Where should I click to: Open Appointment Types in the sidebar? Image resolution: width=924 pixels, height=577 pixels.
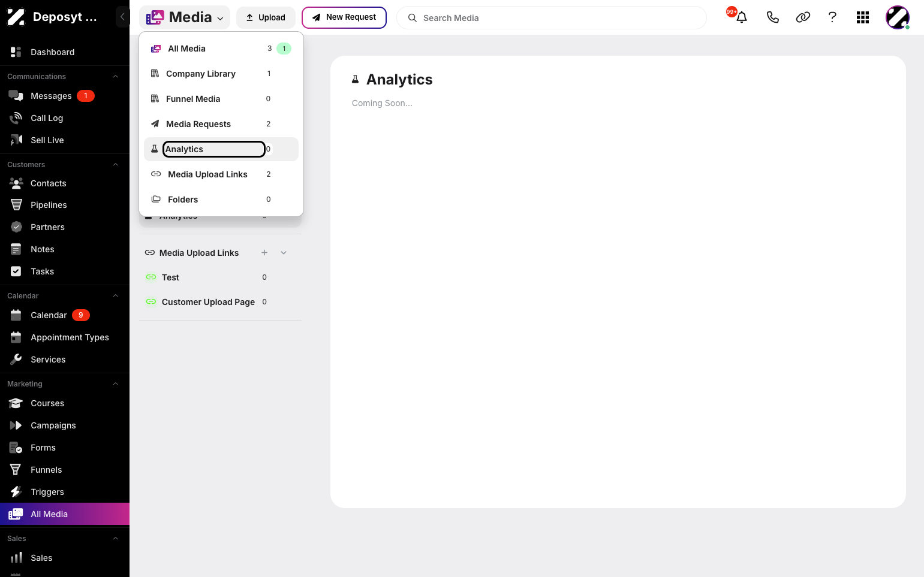click(x=65, y=337)
